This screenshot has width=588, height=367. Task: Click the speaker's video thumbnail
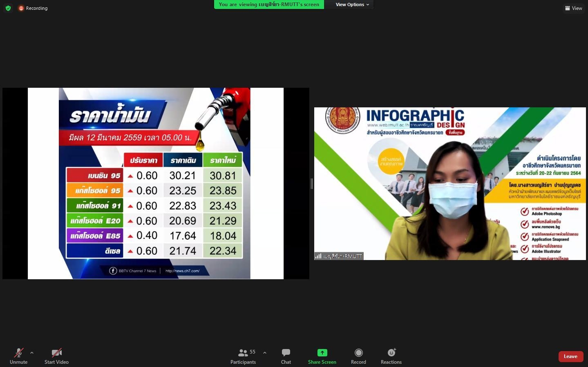[x=450, y=184]
